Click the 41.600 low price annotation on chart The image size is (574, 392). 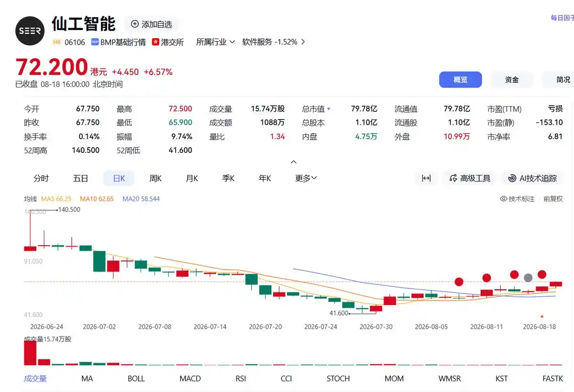(x=339, y=313)
